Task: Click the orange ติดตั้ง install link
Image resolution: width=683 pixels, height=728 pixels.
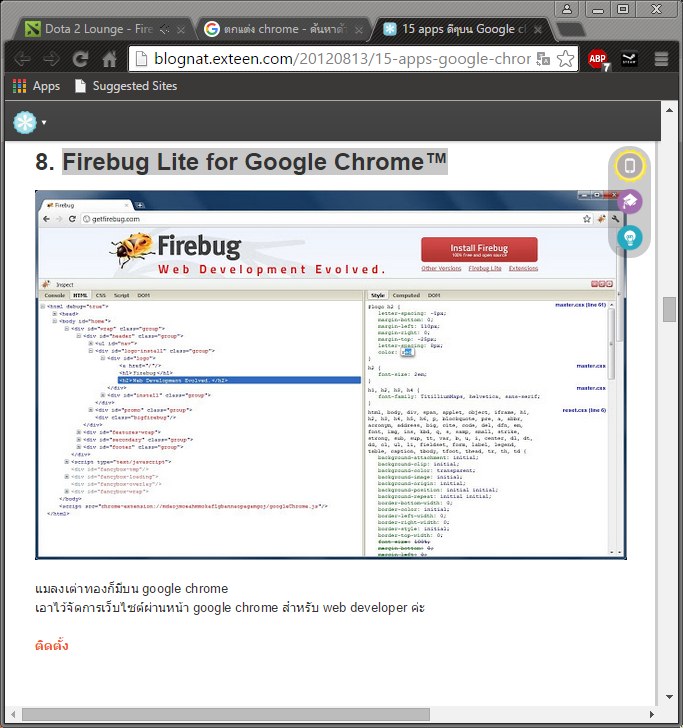Action: tap(52, 645)
